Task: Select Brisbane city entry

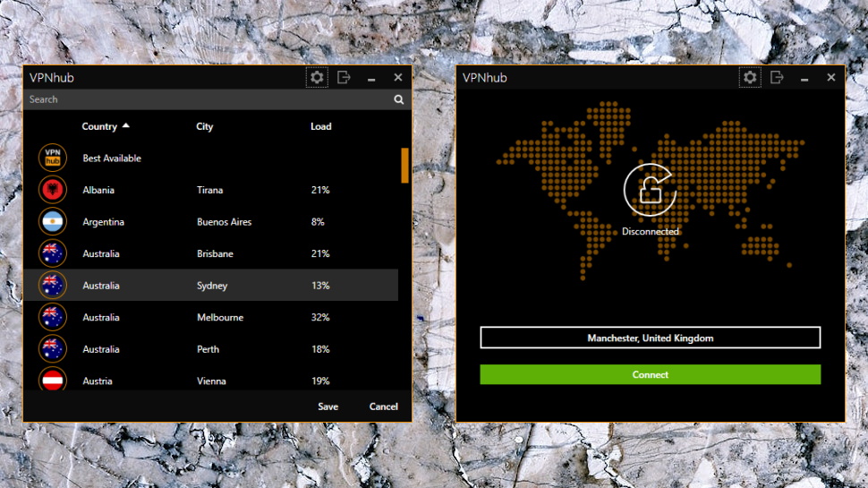Action: click(x=215, y=253)
